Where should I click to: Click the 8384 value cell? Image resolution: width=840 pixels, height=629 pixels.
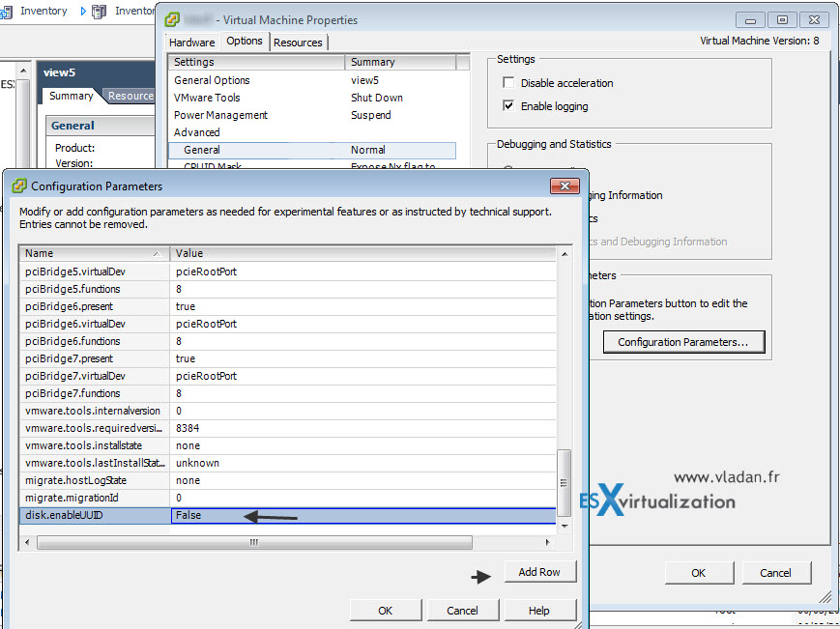click(x=363, y=428)
